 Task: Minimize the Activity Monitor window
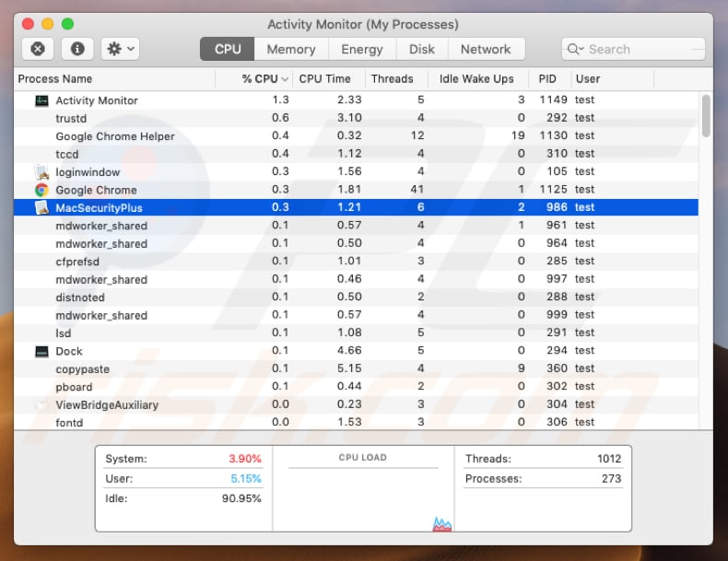tap(47, 24)
